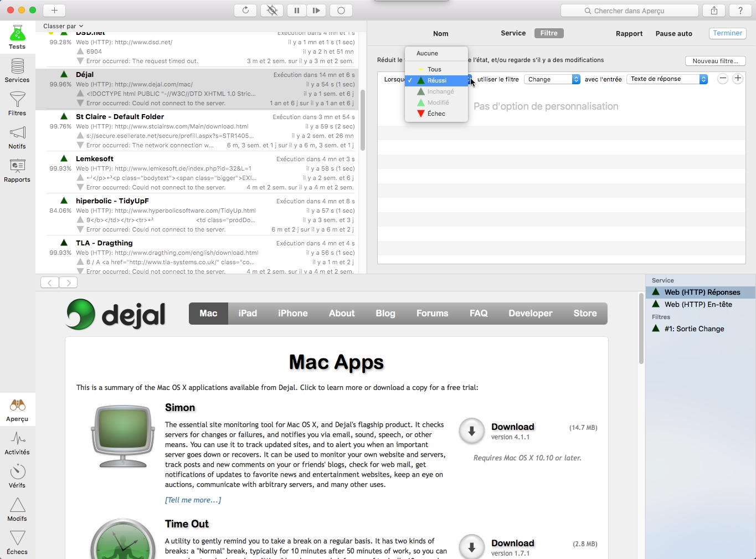Choose Aucune in status popup menu
This screenshot has width=756, height=559.
[436, 53]
